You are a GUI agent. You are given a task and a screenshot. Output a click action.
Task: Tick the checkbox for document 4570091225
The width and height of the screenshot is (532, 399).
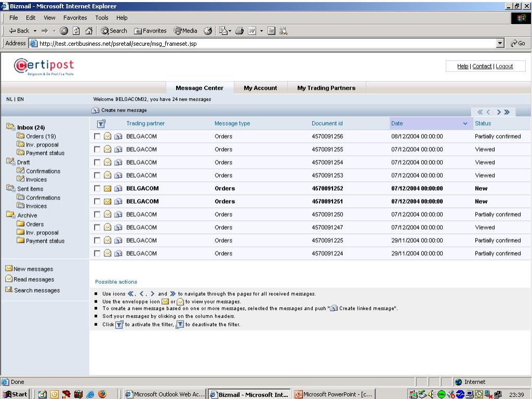click(x=97, y=241)
